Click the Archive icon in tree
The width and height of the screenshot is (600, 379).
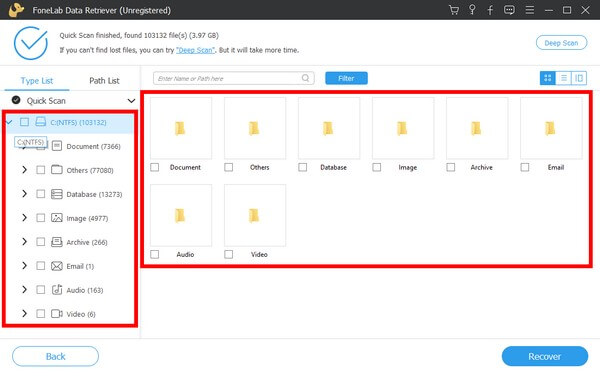57,242
